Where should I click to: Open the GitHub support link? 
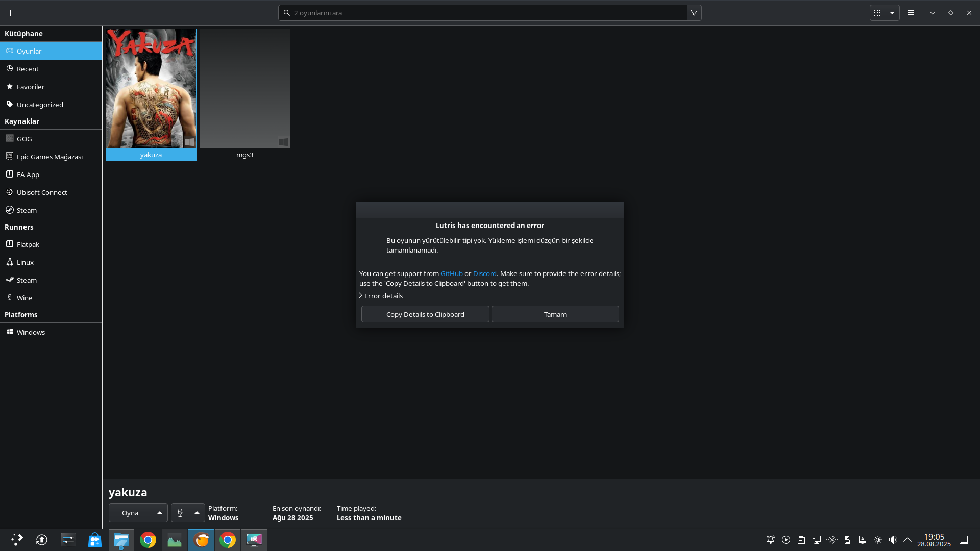pos(452,274)
